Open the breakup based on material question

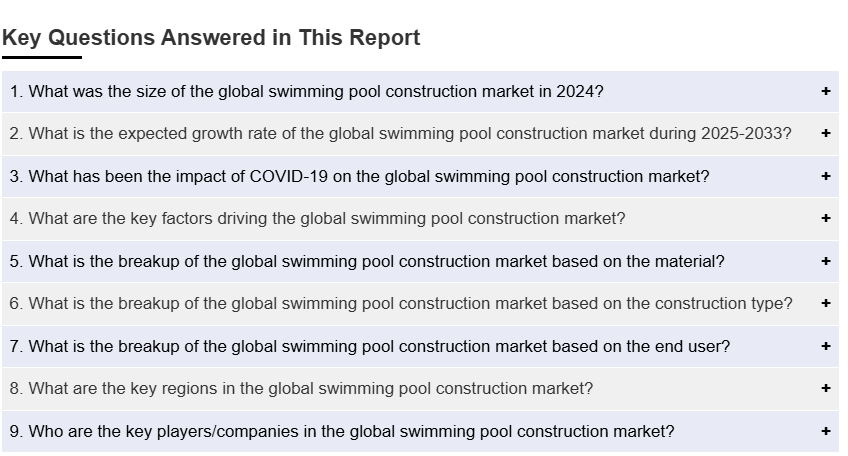click(367, 261)
